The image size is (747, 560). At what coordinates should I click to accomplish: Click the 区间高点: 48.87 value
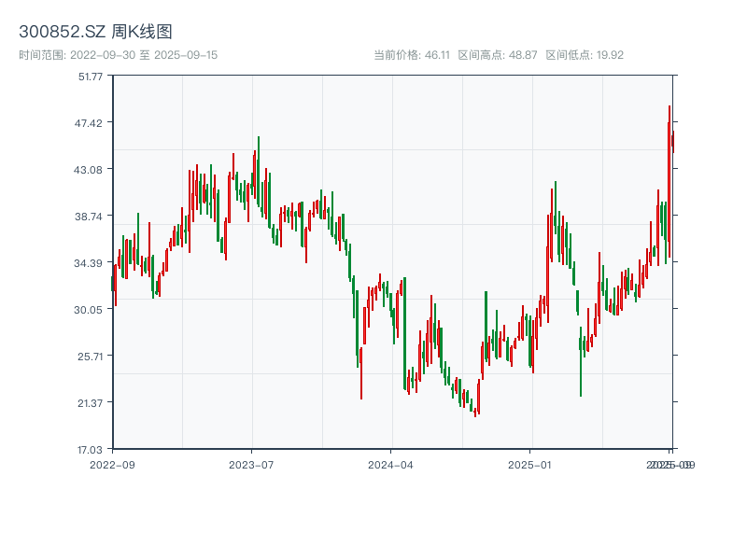(498, 55)
